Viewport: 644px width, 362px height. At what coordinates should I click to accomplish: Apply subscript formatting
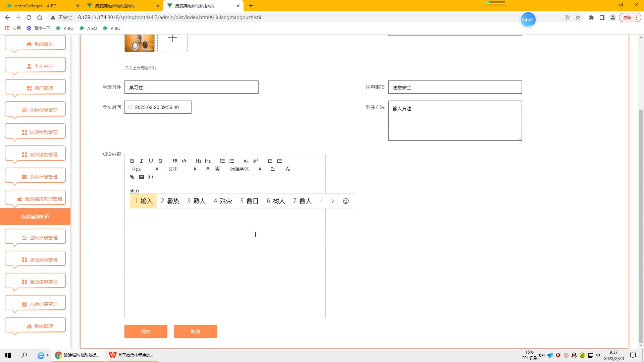tap(246, 161)
